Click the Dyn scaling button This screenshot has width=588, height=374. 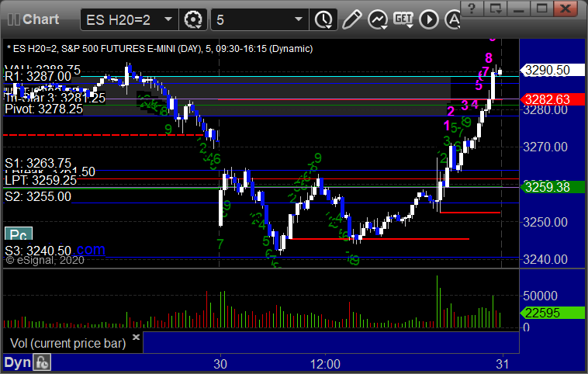click(x=17, y=362)
